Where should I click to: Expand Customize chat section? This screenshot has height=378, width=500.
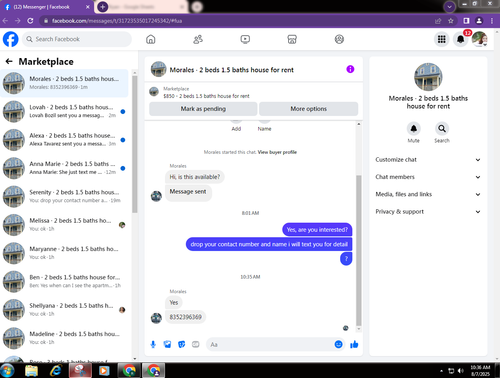(428, 160)
